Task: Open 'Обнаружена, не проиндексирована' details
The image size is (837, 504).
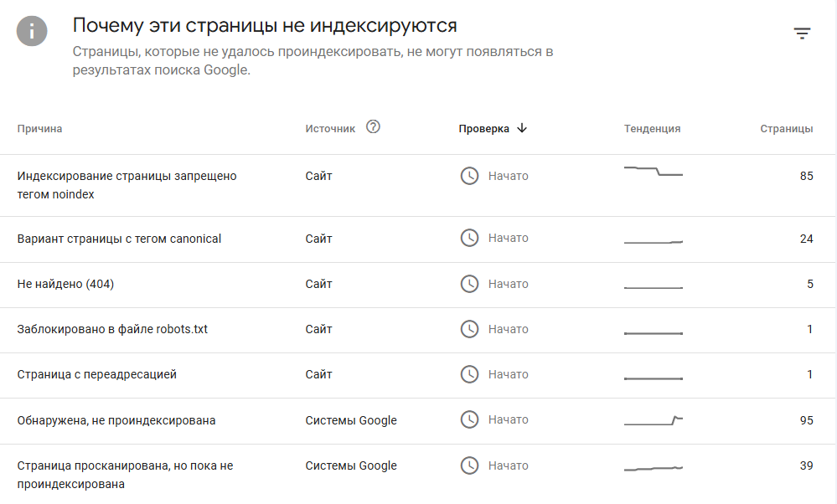Action: pos(116,420)
